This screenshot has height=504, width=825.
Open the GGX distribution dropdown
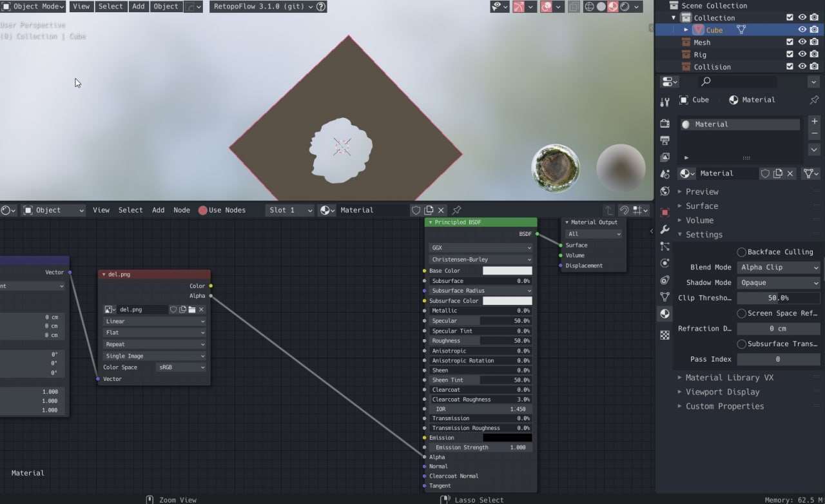click(481, 247)
